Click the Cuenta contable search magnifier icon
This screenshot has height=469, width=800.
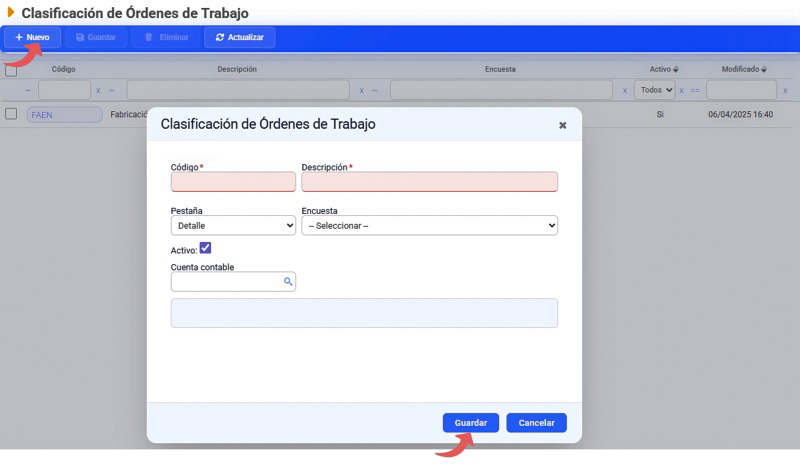288,282
